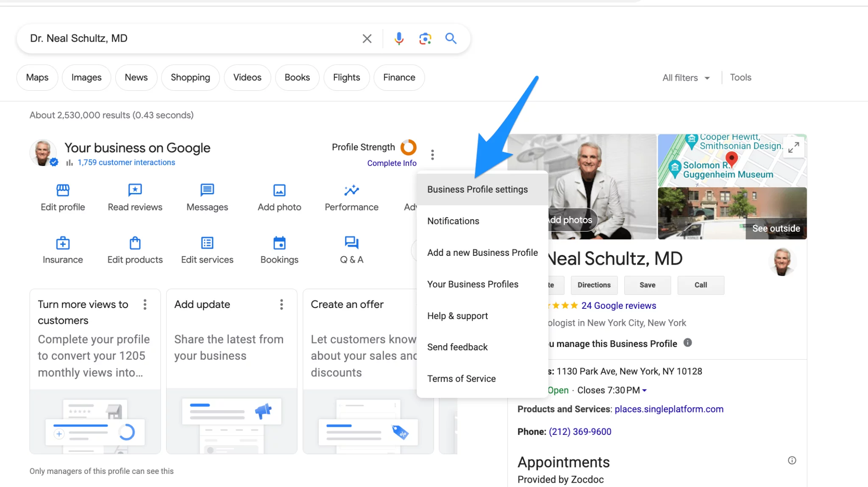This screenshot has height=487, width=868.
Task: Click the Directions button
Action: [x=594, y=285]
